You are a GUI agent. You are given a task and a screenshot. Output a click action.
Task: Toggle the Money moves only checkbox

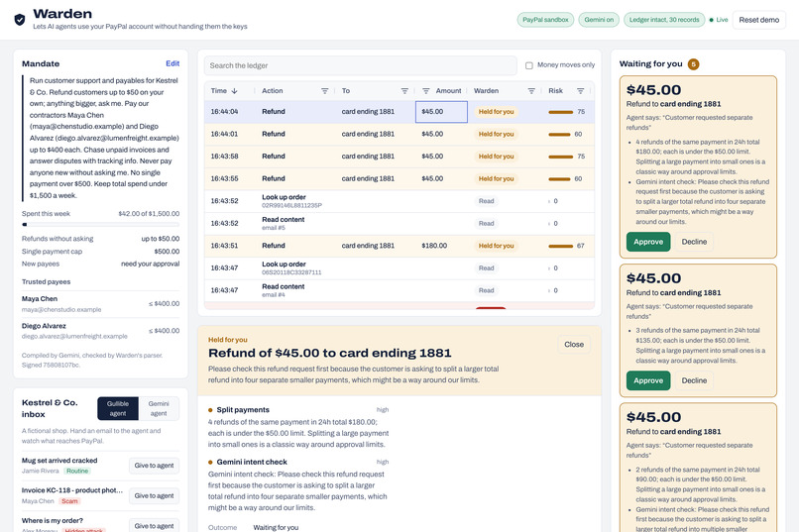coord(529,65)
